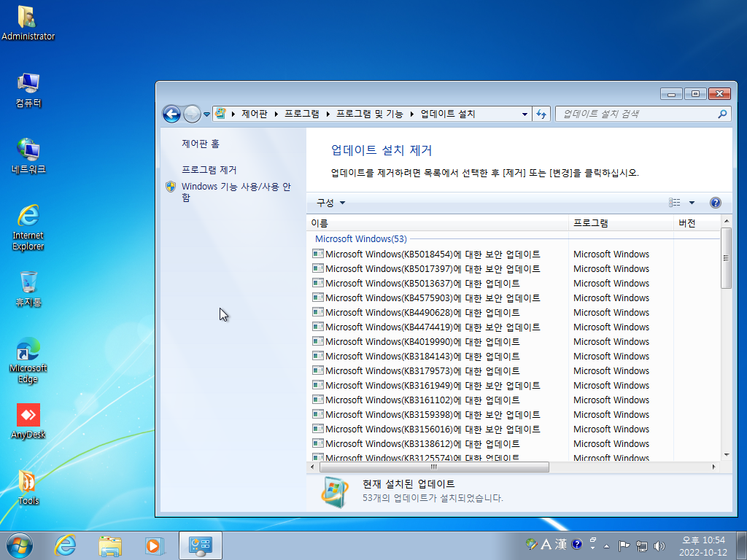The image size is (747, 560).
Task: Refresh the update list view
Action: tap(541, 114)
